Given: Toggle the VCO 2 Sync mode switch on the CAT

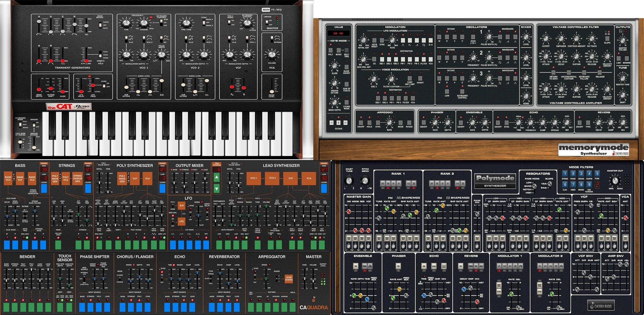Looking at the screenshot, I should 204,23.
